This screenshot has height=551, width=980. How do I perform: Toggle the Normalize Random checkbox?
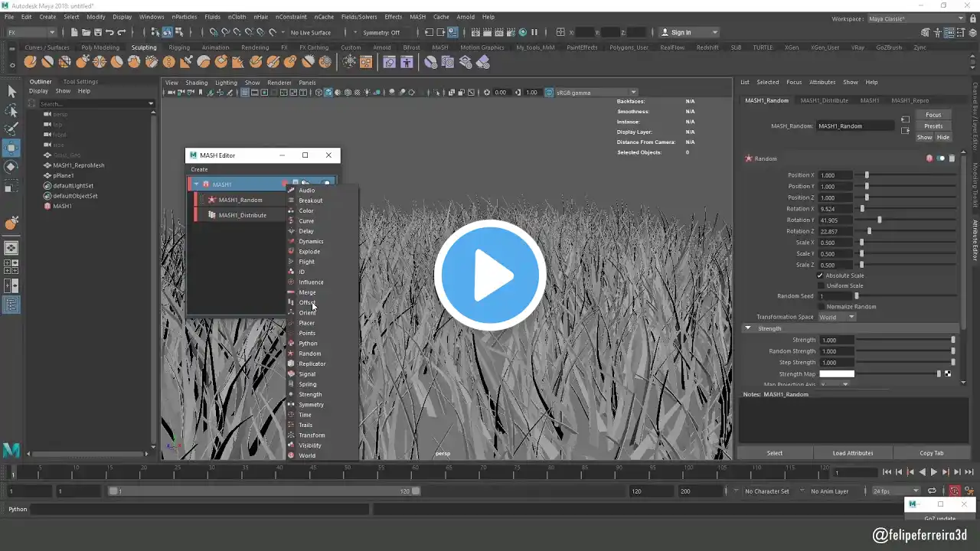(x=820, y=307)
